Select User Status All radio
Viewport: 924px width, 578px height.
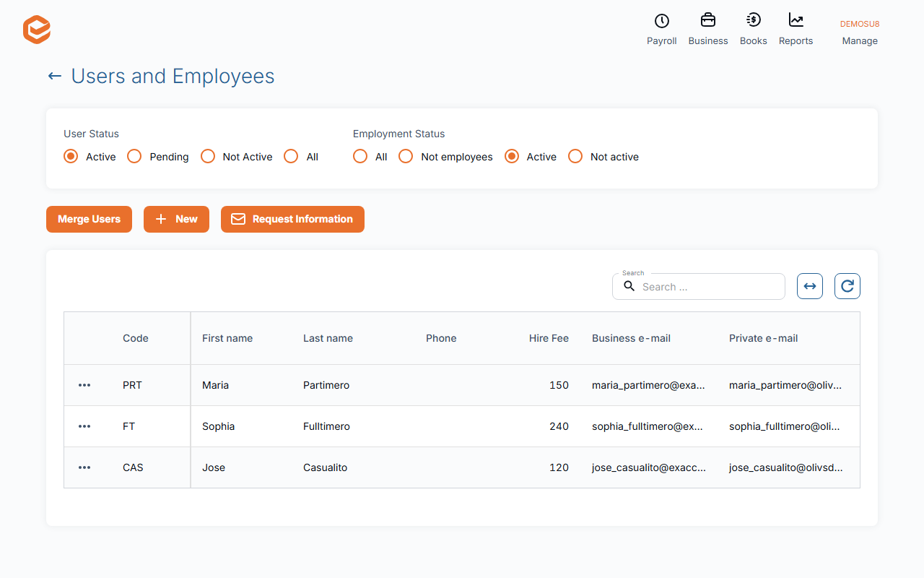click(x=291, y=156)
